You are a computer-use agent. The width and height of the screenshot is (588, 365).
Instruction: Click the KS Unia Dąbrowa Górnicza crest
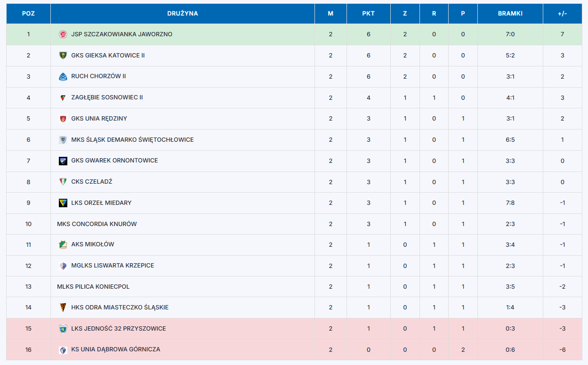click(63, 350)
